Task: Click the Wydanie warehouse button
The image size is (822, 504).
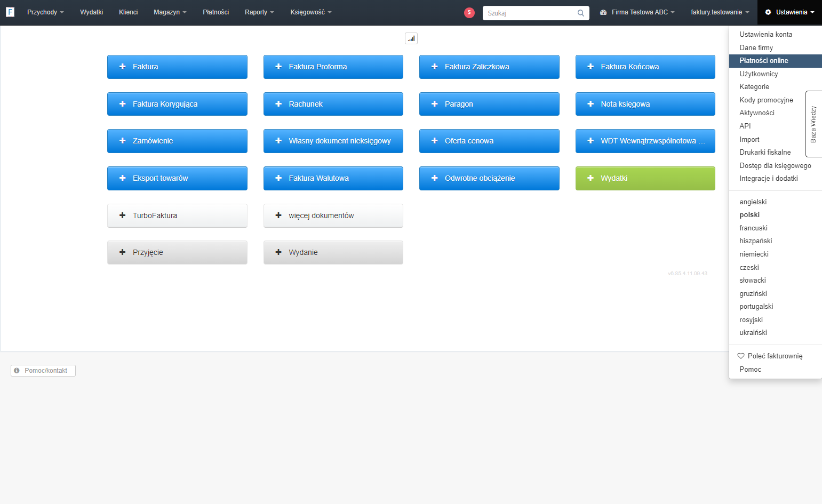Action: [333, 252]
